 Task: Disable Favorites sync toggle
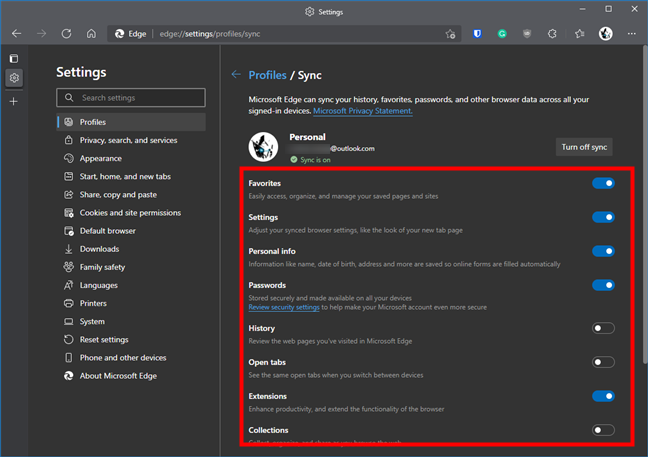tap(603, 184)
